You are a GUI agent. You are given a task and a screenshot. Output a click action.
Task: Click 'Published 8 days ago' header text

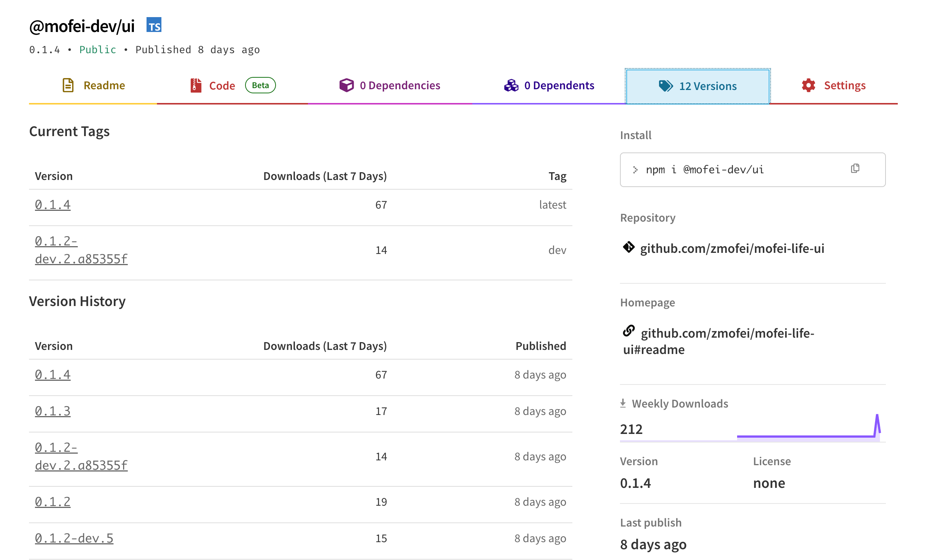(197, 50)
